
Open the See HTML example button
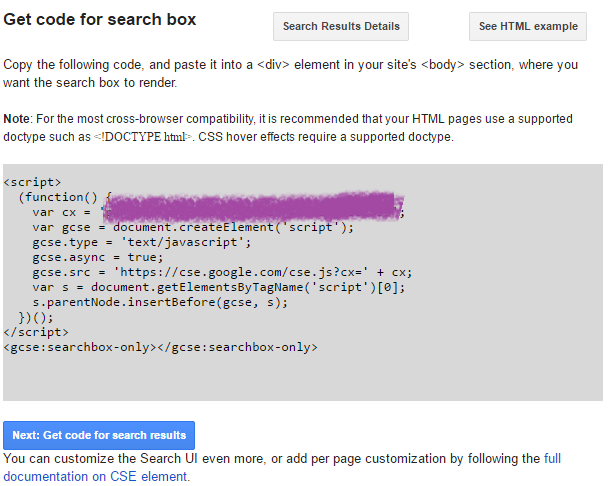coord(528,27)
